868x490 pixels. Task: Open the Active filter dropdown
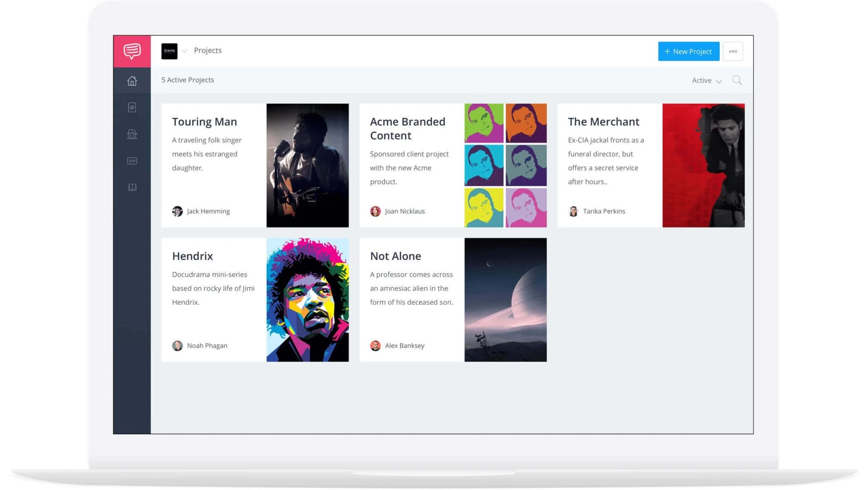tap(707, 80)
